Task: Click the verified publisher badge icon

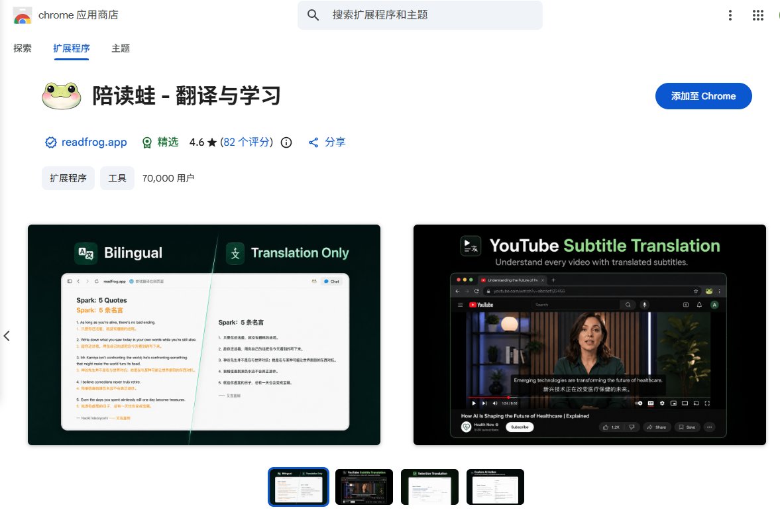Action: click(x=51, y=142)
